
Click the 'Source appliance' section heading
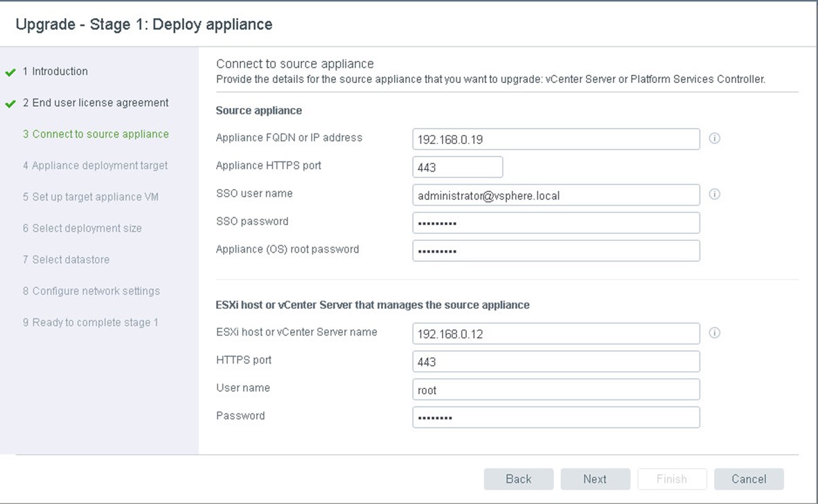tap(259, 111)
